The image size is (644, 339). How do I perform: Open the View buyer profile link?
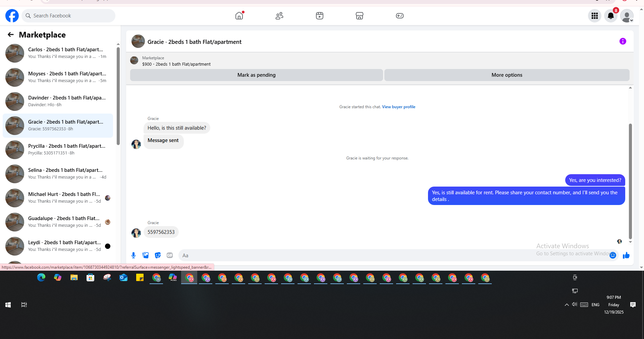tap(398, 107)
